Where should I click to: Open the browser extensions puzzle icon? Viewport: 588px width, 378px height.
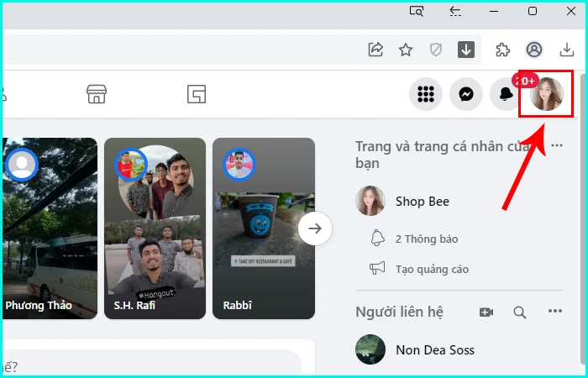(x=502, y=50)
